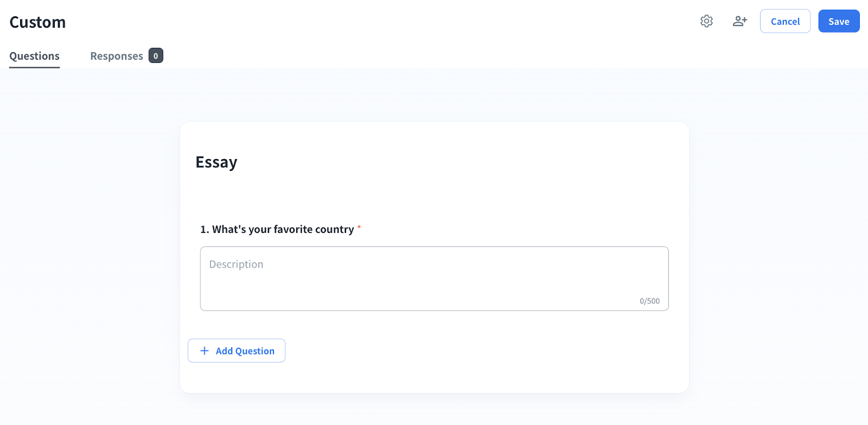The image size is (868, 425).
Task: Click the question number 1
Action: point(204,230)
